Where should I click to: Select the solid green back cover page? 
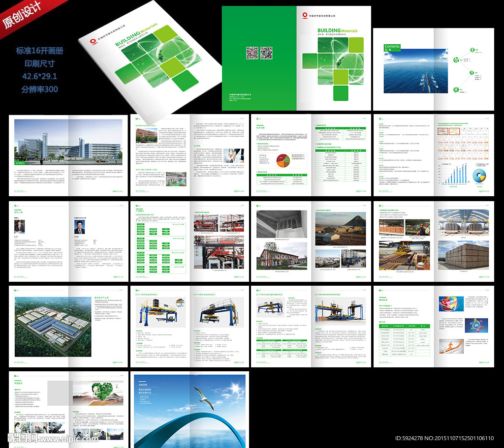[259, 58]
